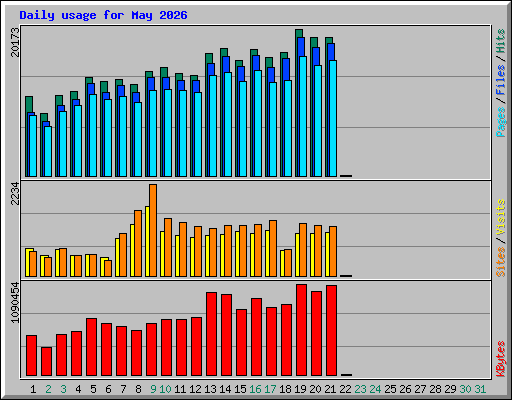Click day 5 on the x-axis
Viewport: 512px width, 400px height.
pyautogui.click(x=93, y=389)
